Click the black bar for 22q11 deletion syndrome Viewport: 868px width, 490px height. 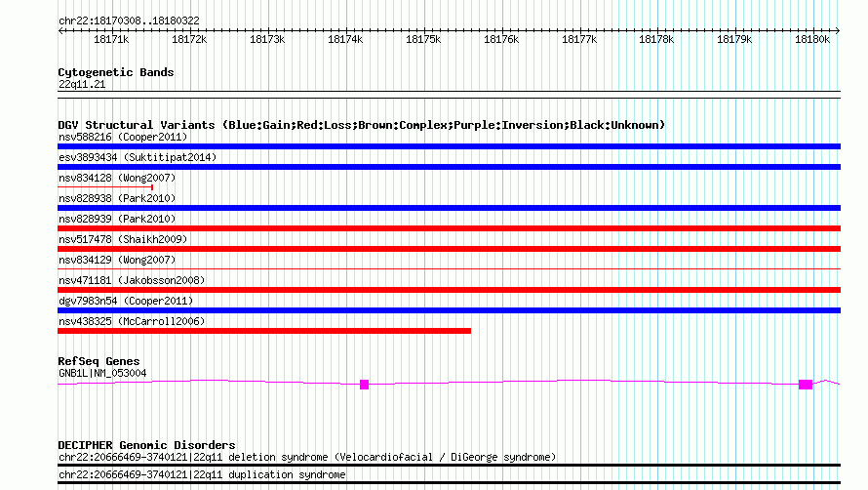click(449, 466)
